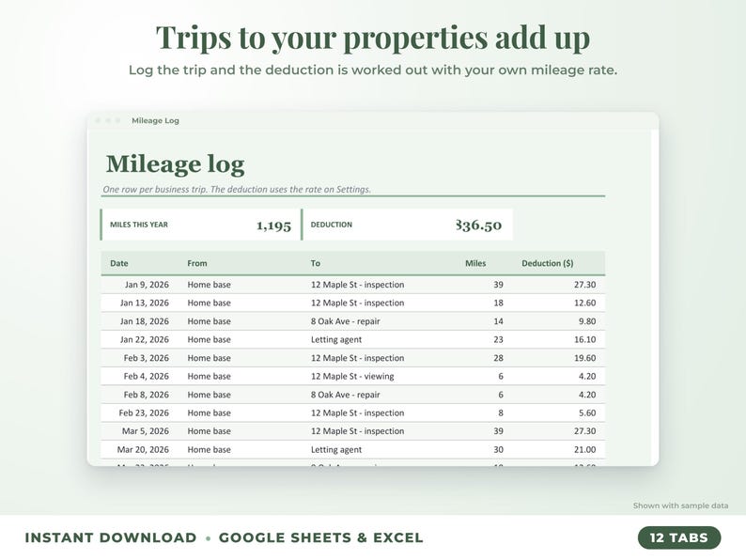Screen dimensions: 746x560
Task: Select miles value 28
Action: coord(498,358)
